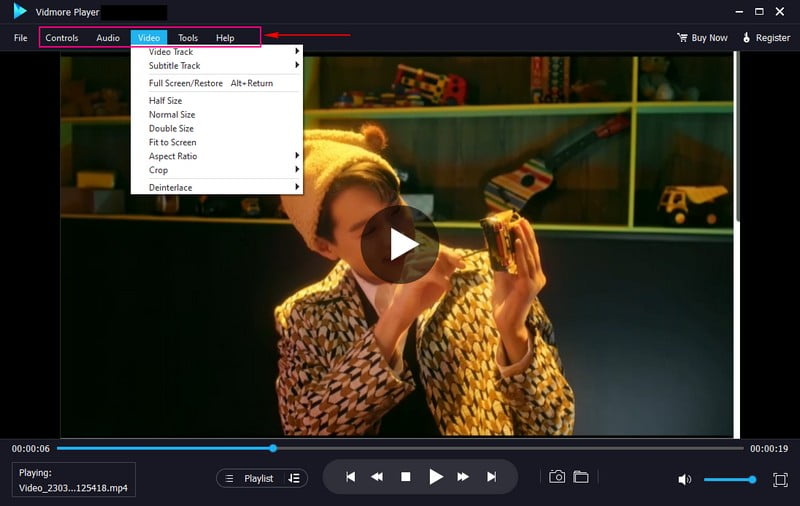Skip to previous track button
The height and width of the screenshot is (506, 800).
coord(351,478)
